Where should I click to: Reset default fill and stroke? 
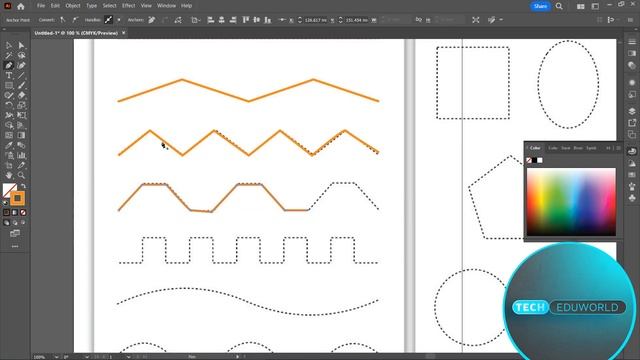click(x=5, y=202)
